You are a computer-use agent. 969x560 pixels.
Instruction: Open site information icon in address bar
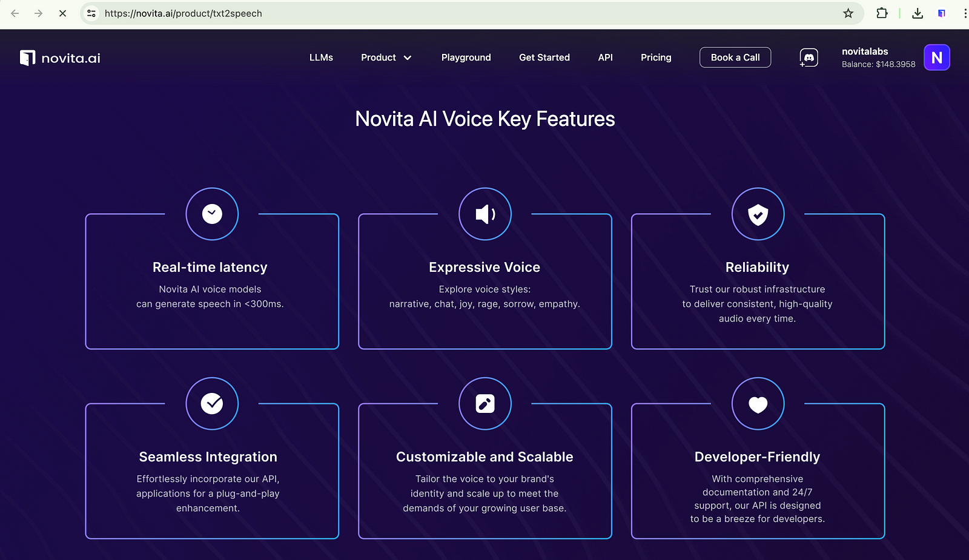pos(91,13)
